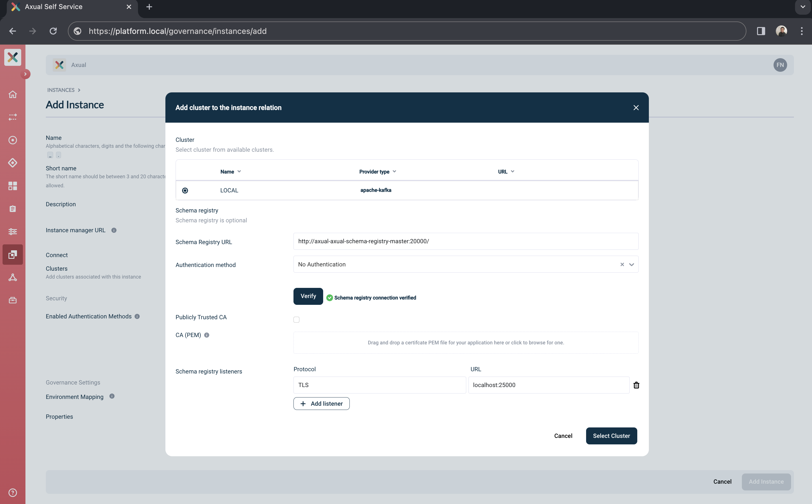Open the browser side panel icon
Image resolution: width=812 pixels, height=504 pixels.
pyautogui.click(x=761, y=31)
